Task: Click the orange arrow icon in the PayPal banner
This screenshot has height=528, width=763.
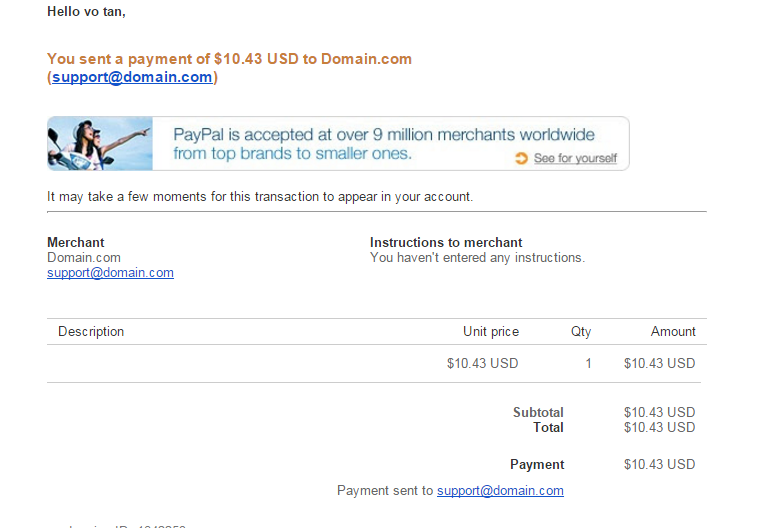Action: [521, 158]
